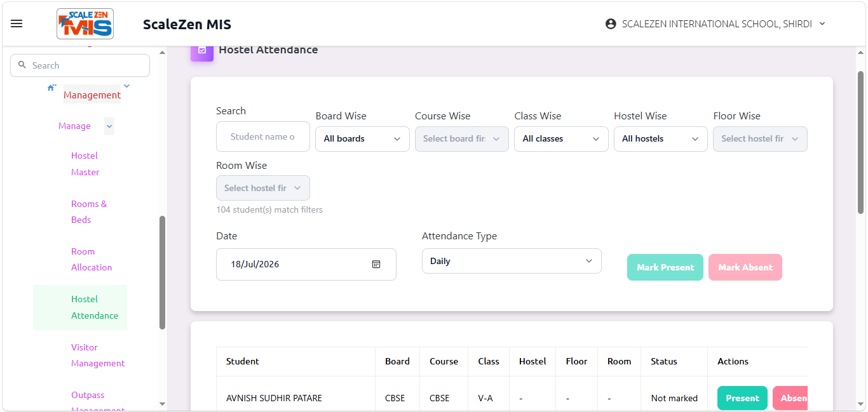Click the Hostel column header
This screenshot has width=868, height=412.
pyautogui.click(x=532, y=361)
